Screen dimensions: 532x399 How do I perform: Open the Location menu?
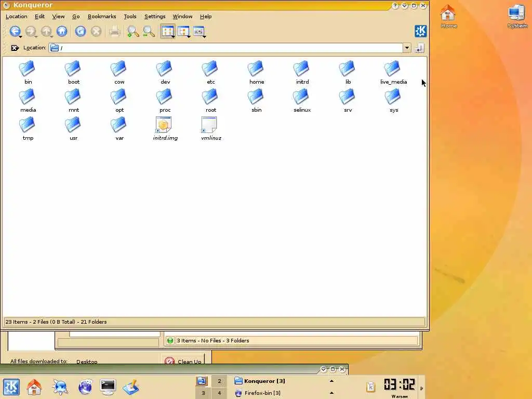16,16
